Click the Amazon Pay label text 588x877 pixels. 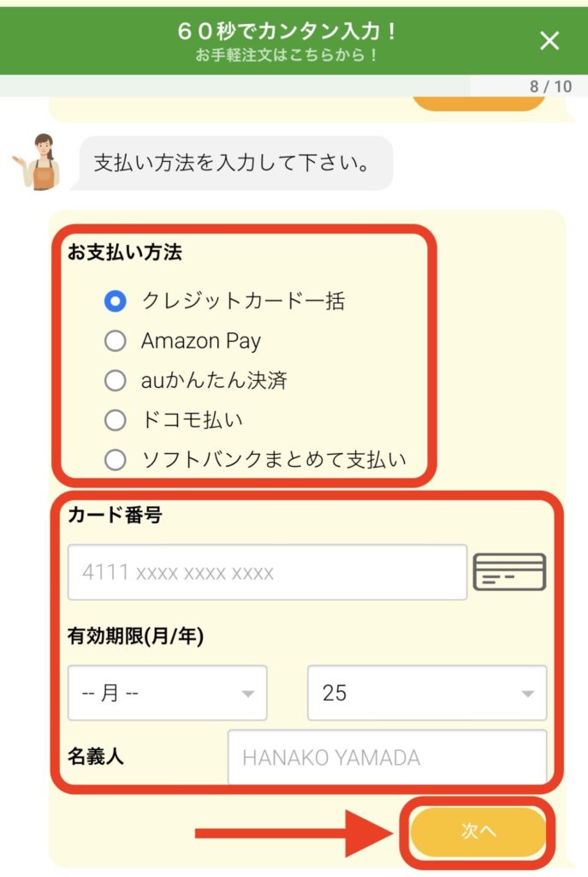tap(200, 341)
